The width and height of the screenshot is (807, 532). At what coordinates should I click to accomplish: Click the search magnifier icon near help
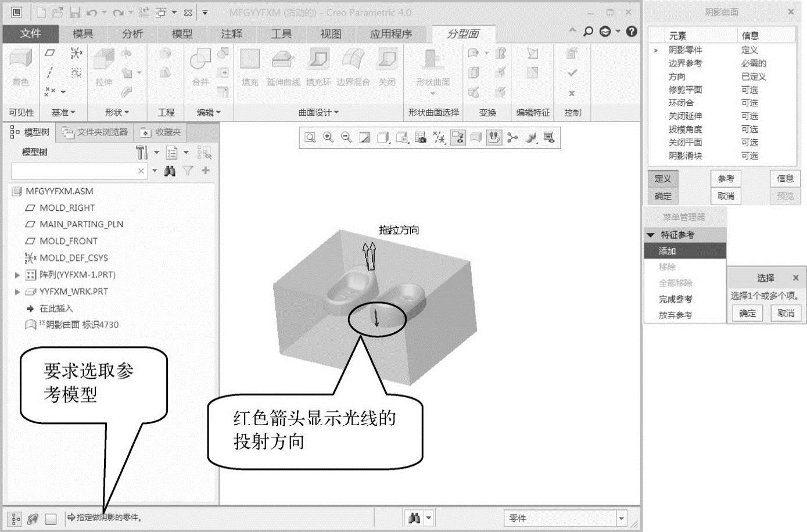coord(588,32)
